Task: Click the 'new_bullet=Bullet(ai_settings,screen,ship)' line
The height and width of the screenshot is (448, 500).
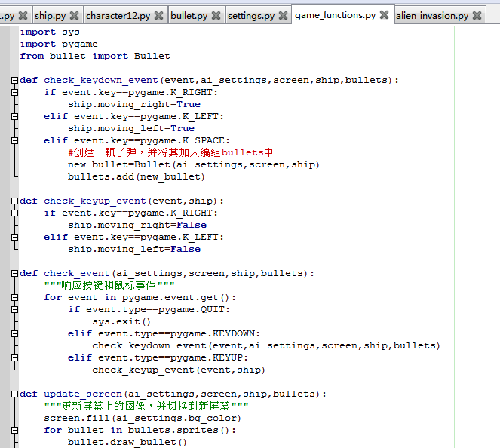Action: (194, 165)
